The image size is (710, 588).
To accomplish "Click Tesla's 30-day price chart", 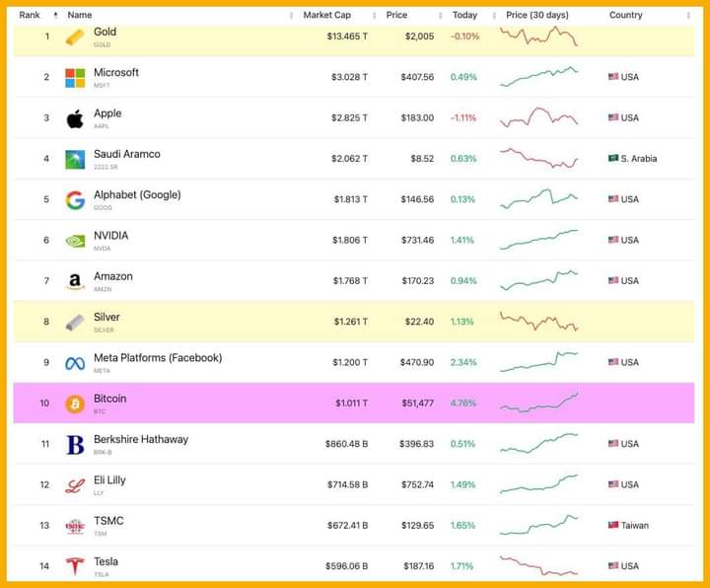I will pos(538,566).
